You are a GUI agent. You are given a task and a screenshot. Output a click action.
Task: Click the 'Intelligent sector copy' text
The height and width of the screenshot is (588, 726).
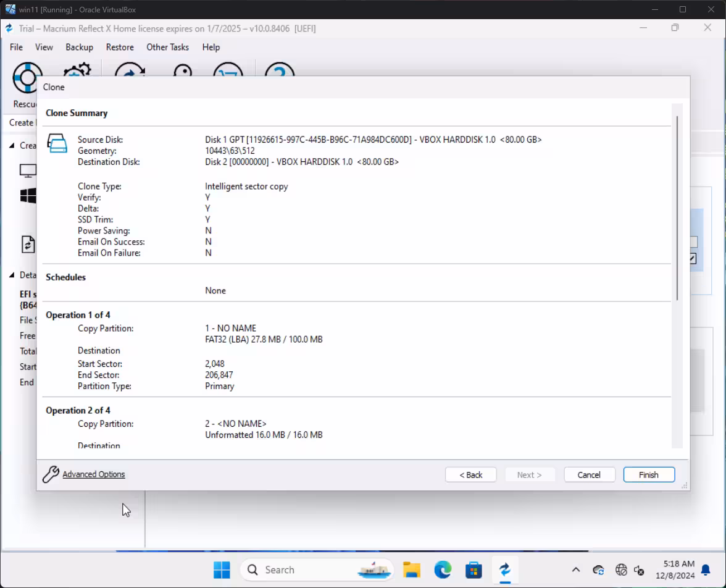(246, 187)
